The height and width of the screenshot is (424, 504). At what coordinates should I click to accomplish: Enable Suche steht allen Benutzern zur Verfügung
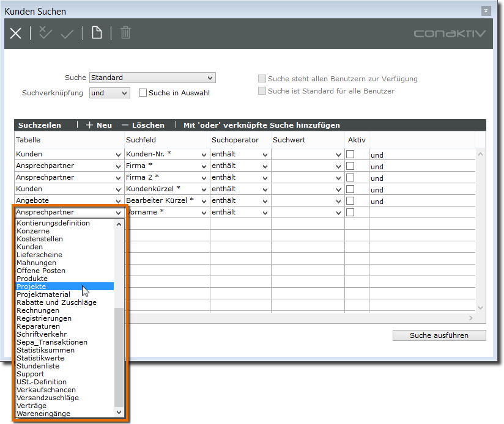click(x=262, y=79)
